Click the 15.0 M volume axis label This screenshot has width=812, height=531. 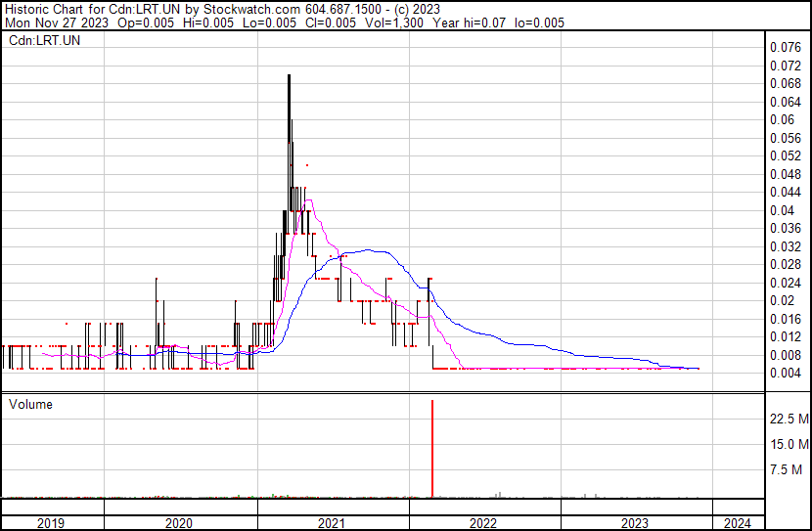pyautogui.click(x=789, y=445)
